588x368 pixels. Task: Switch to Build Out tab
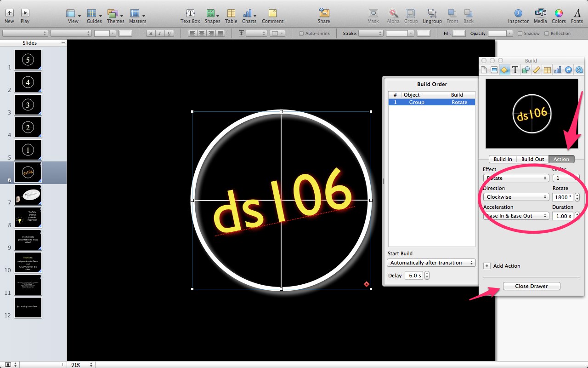coord(532,159)
